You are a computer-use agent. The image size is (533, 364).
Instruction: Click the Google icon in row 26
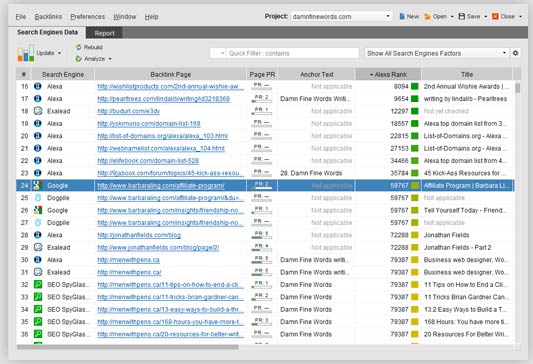(x=38, y=210)
